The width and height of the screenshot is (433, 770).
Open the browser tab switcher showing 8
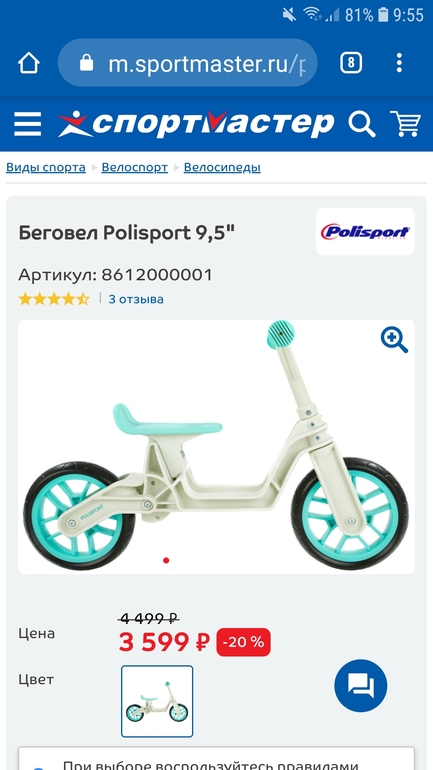pyautogui.click(x=351, y=63)
